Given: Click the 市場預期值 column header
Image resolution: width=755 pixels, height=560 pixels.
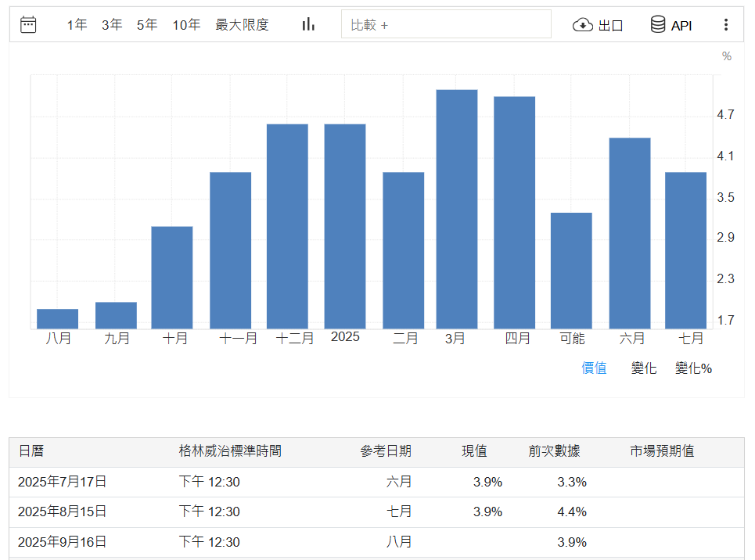Looking at the screenshot, I should pos(662,451).
